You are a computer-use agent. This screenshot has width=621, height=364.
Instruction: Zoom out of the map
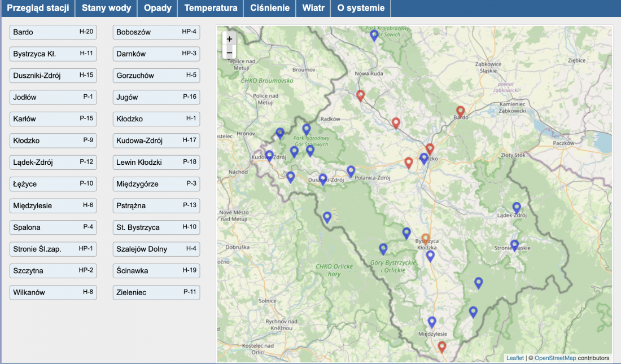tap(229, 52)
